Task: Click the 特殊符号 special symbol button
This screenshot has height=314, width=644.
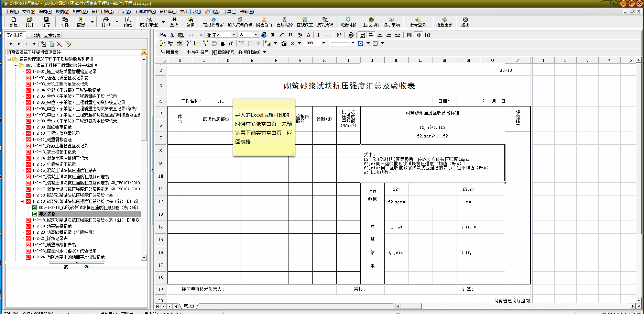Action: point(197,52)
